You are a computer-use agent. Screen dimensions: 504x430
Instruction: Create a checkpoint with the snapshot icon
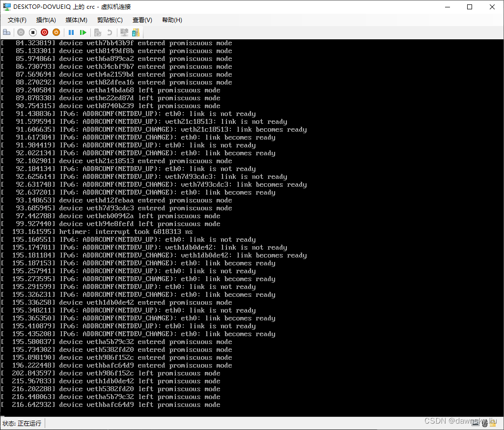pos(98,32)
